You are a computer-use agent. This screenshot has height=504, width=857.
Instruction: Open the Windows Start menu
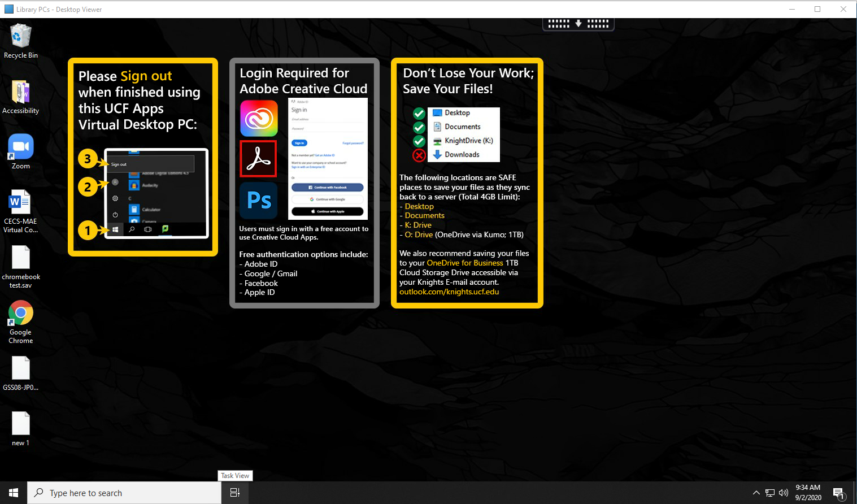click(x=14, y=493)
